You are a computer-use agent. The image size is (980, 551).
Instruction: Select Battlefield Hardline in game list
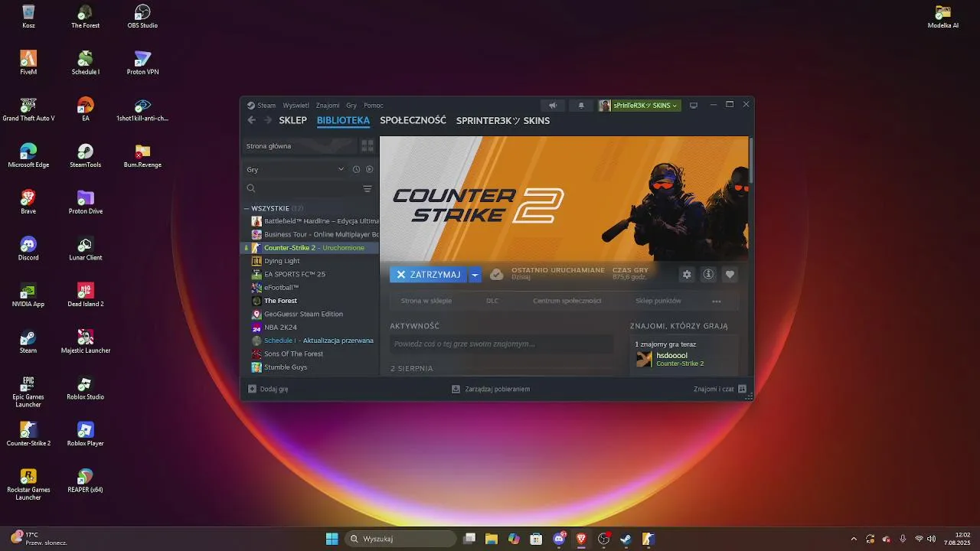(315, 221)
